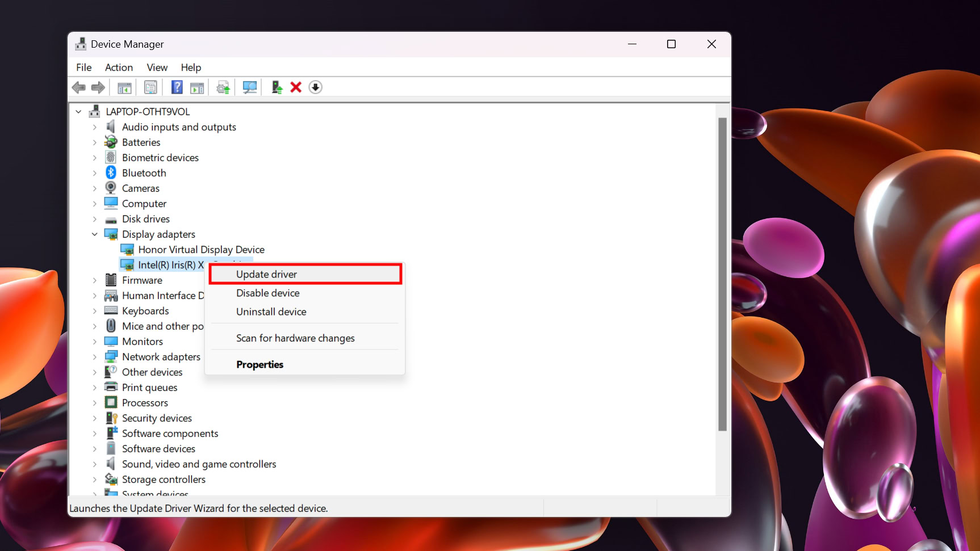Click the Print queues printer icon
980x551 pixels.
(111, 387)
